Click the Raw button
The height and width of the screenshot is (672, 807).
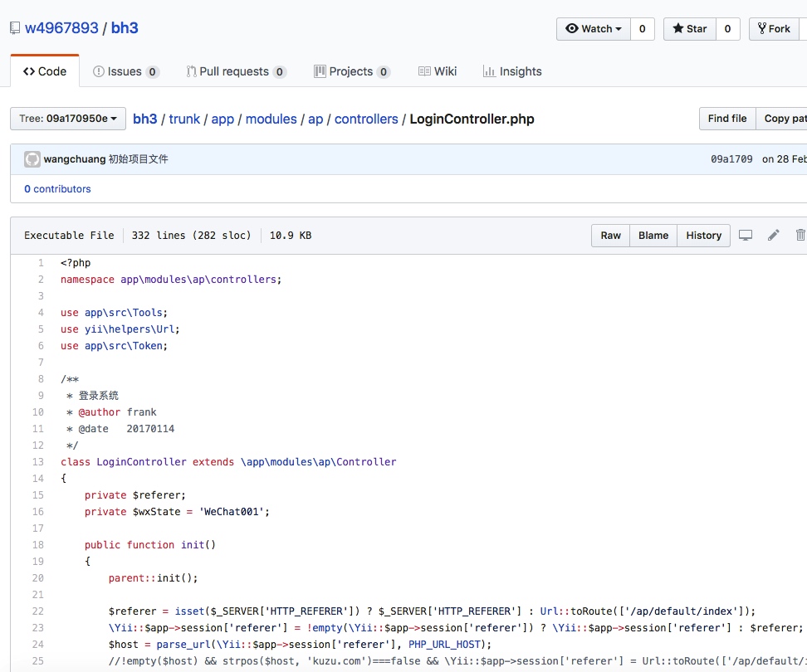[x=610, y=236]
